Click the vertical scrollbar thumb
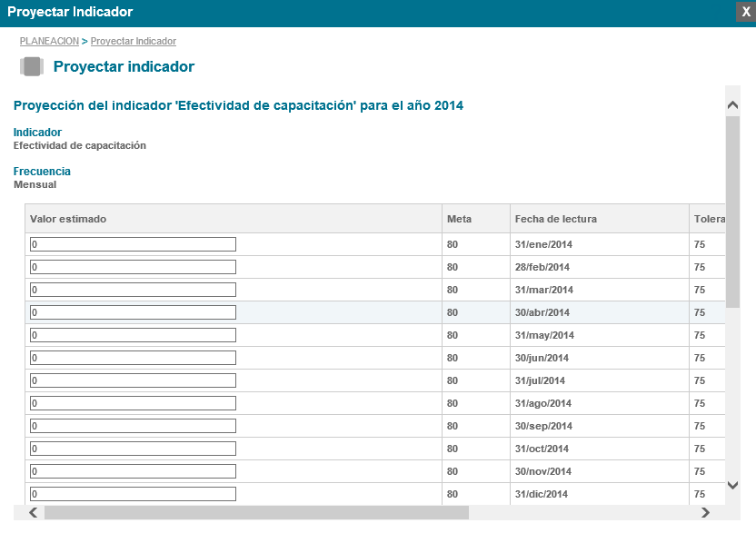The image size is (756, 533). click(732, 209)
